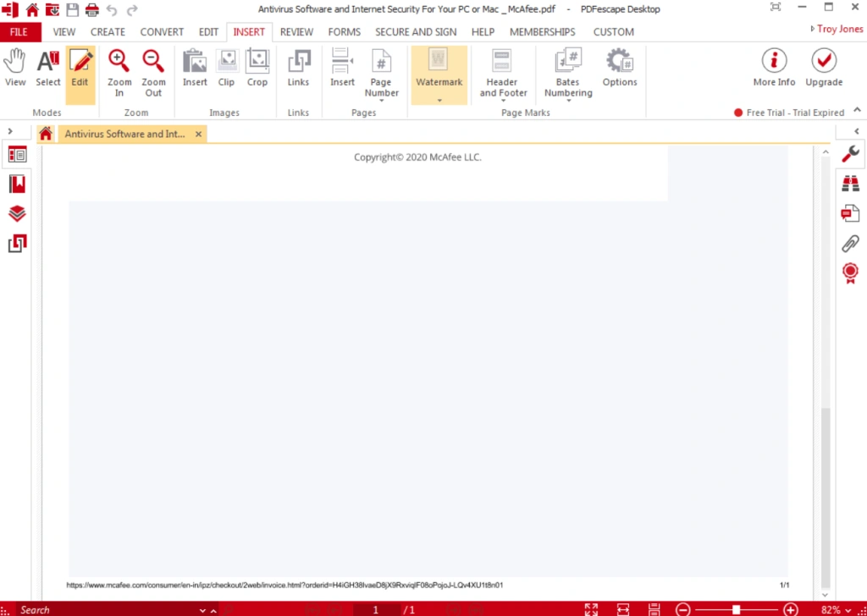Click the zoom minus button
867x616 pixels.
[683, 610]
